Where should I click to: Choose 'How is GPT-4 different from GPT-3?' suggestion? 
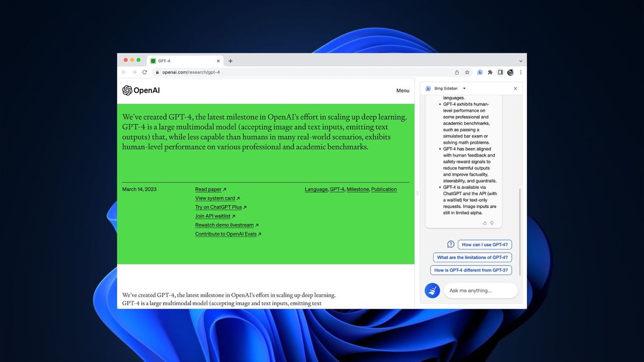coord(471,270)
